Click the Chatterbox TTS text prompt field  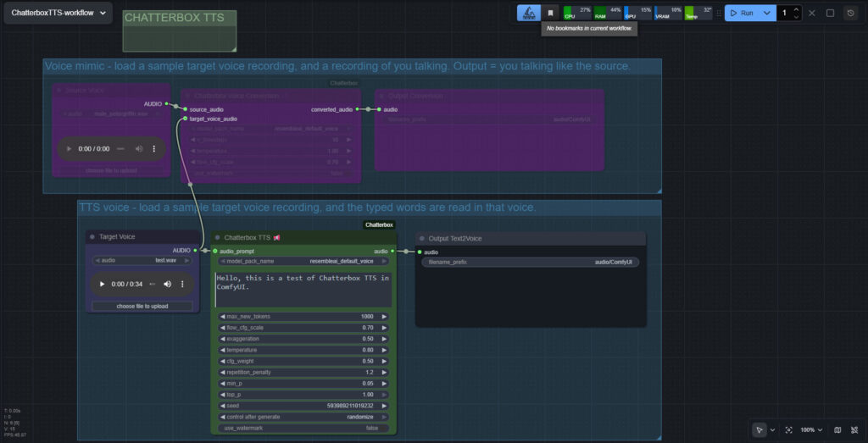click(x=303, y=289)
